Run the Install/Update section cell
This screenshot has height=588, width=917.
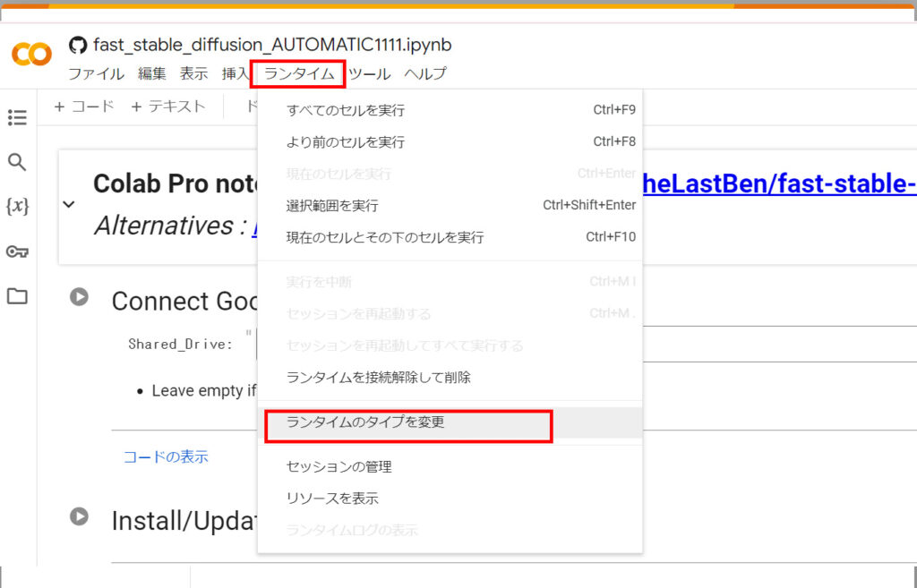pyautogui.click(x=80, y=517)
